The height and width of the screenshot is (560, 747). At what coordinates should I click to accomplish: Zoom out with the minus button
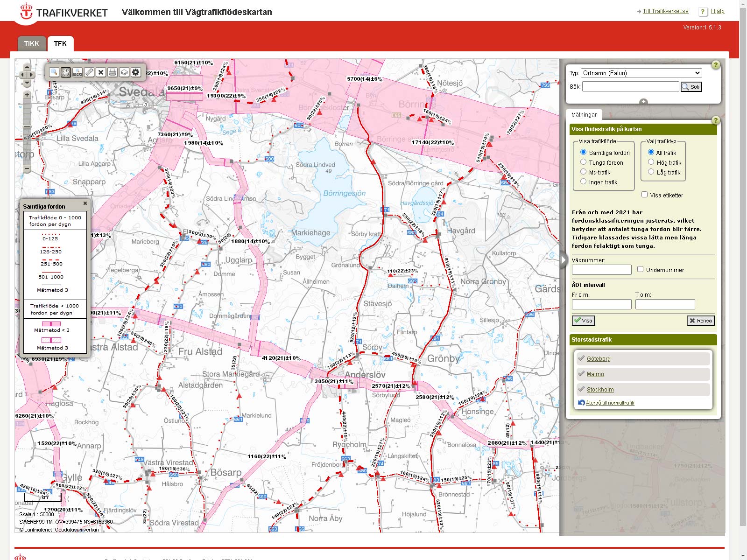(x=27, y=168)
